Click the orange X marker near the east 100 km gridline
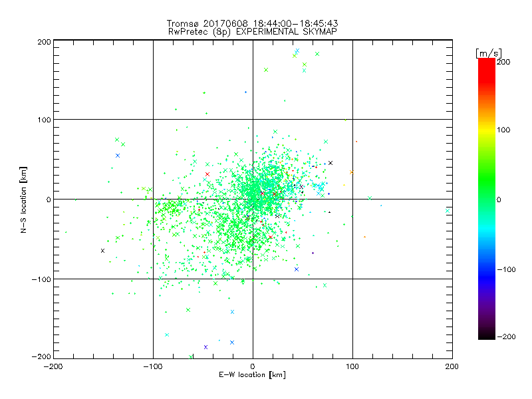This screenshot has width=532, height=399. [x=352, y=172]
